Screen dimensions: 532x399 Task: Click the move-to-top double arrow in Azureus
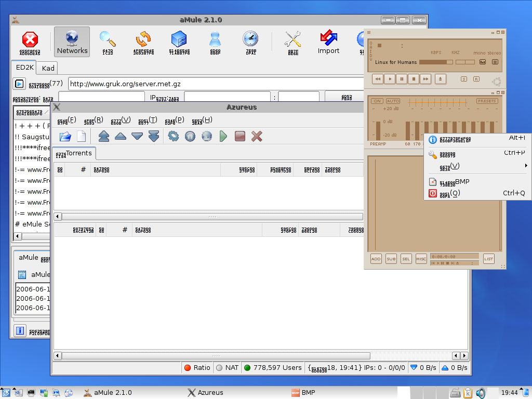pyautogui.click(x=104, y=137)
